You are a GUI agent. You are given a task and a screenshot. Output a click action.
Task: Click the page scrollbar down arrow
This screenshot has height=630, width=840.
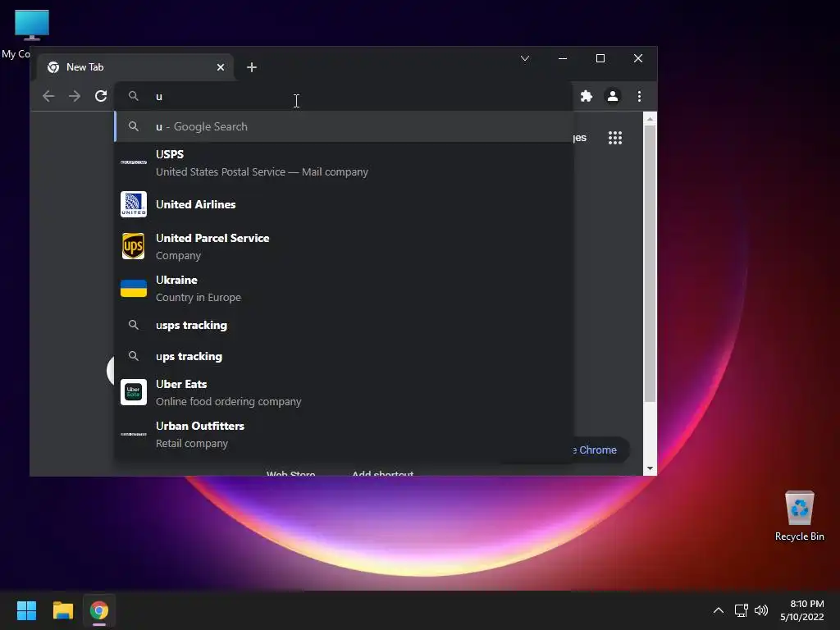(x=650, y=468)
